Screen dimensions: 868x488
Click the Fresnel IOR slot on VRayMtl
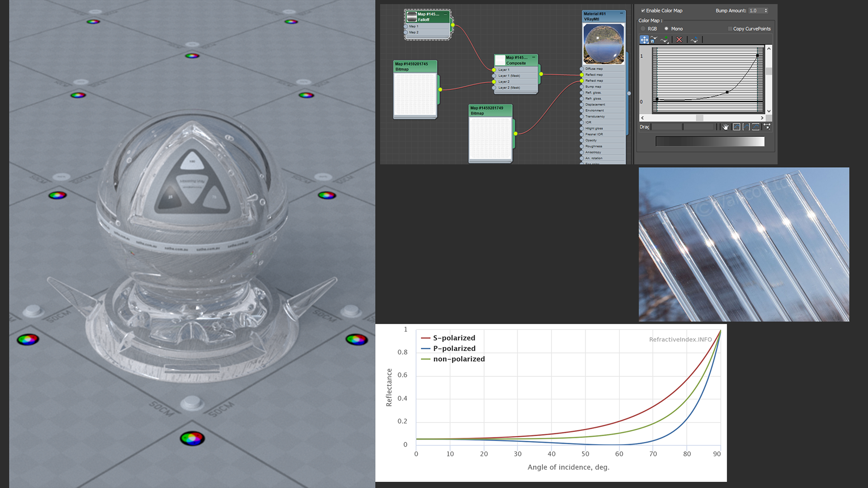tap(603, 134)
